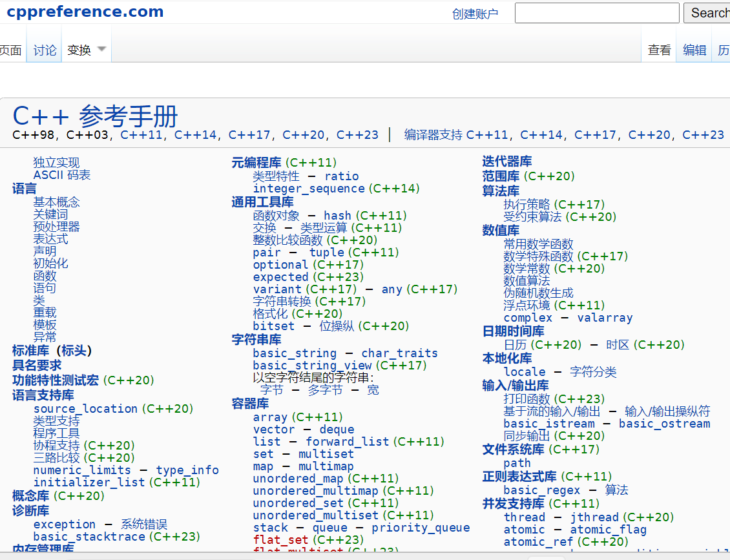Screen dimensions: 730x560
Task: Click the cppreference.com logo
Action: click(x=87, y=11)
